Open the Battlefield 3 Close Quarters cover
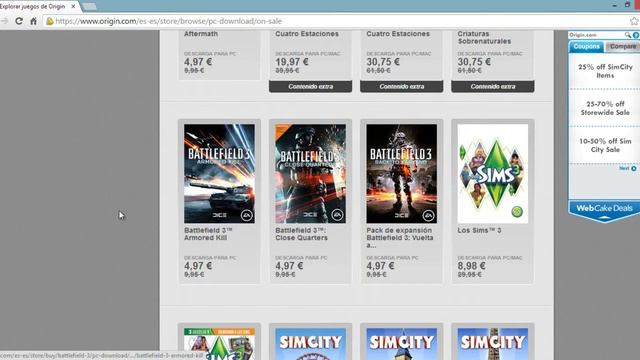This screenshot has width=640, height=360. point(310,173)
